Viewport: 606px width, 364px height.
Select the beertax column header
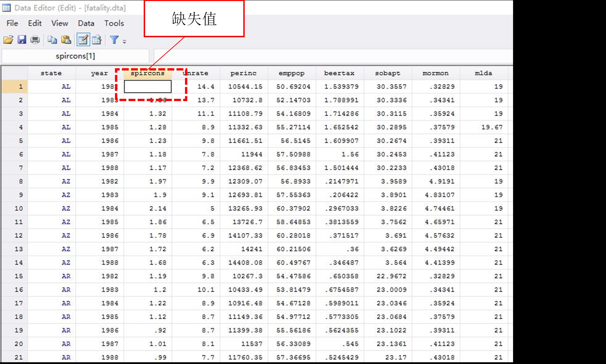tap(339, 73)
